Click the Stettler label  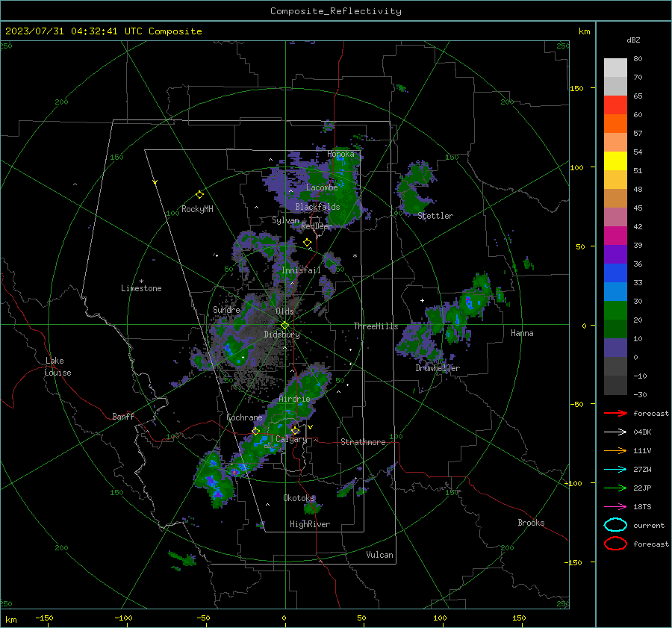click(x=435, y=216)
